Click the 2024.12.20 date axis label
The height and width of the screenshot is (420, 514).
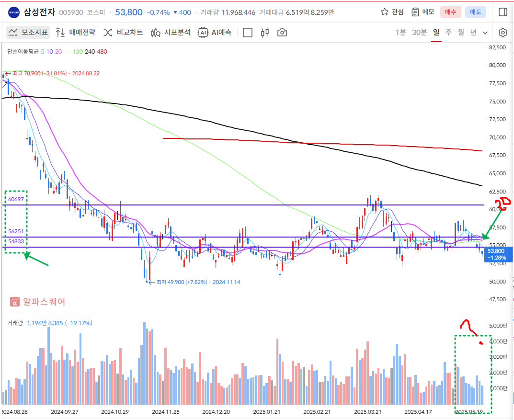point(216,412)
